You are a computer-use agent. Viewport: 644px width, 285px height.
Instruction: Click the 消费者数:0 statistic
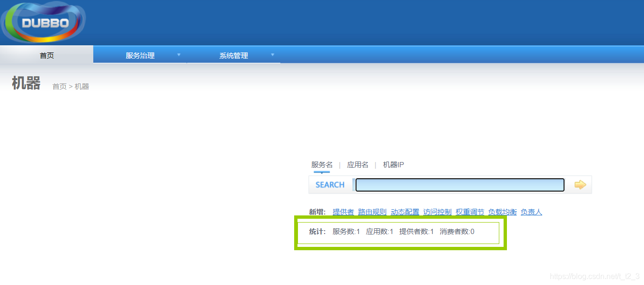coord(457,232)
